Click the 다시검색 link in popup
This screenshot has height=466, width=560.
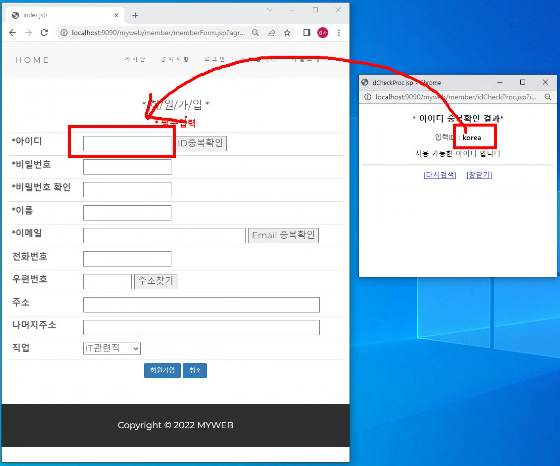pos(440,175)
